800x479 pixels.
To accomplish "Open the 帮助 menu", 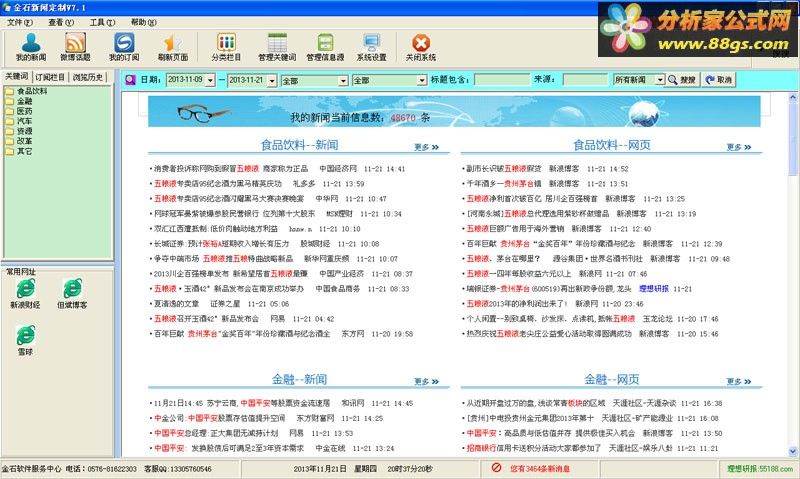I will (143, 22).
